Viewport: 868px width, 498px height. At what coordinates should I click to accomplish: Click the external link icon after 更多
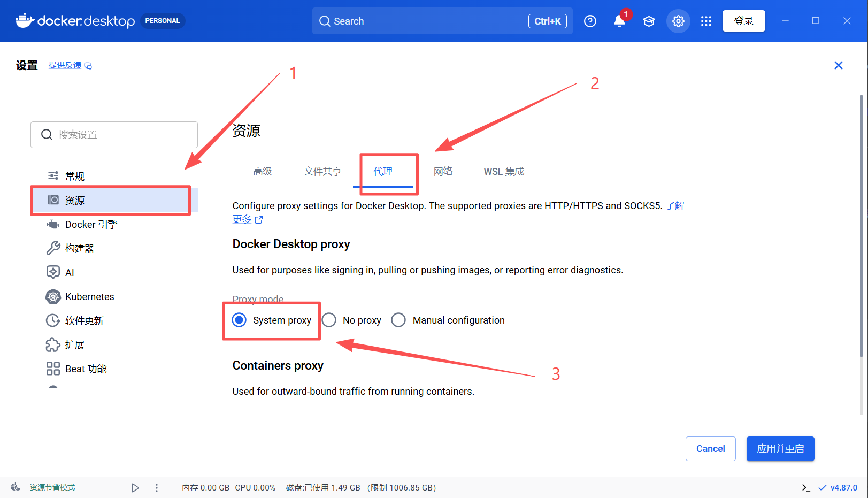click(x=259, y=220)
